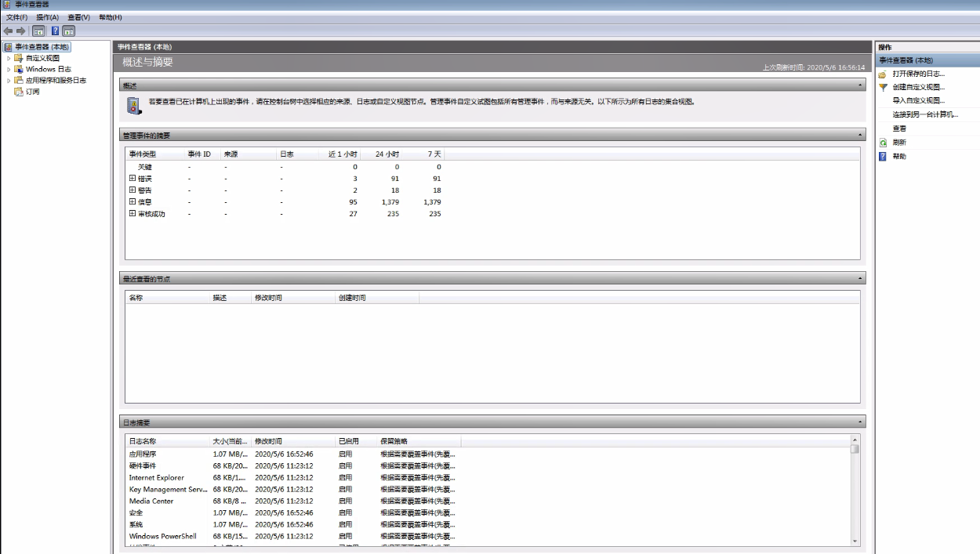
Task: Expand the 应用程序和服务日志 tree node arrow
Action: click(x=9, y=80)
